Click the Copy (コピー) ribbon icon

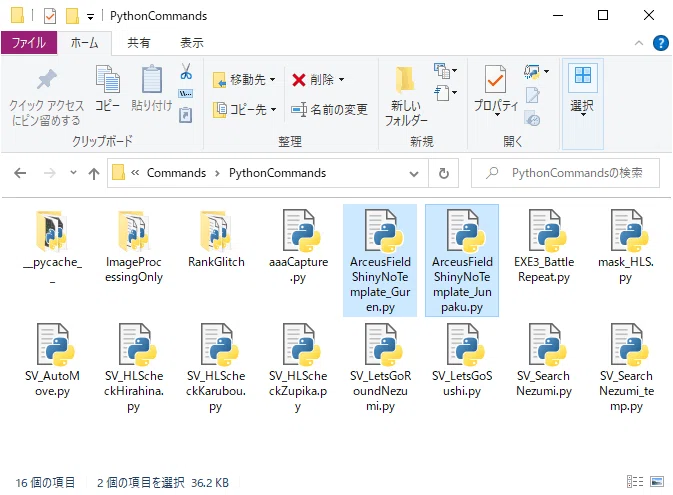[x=107, y=79]
